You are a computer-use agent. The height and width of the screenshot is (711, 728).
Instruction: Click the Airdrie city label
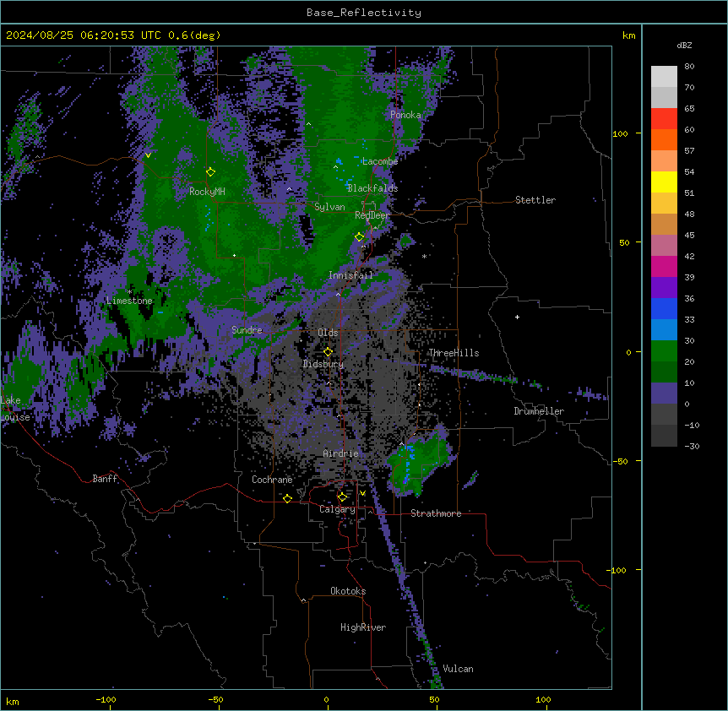pyautogui.click(x=341, y=453)
